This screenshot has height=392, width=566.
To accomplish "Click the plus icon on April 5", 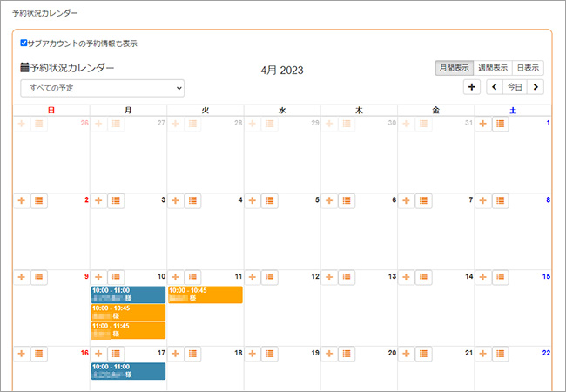I will 253,201.
